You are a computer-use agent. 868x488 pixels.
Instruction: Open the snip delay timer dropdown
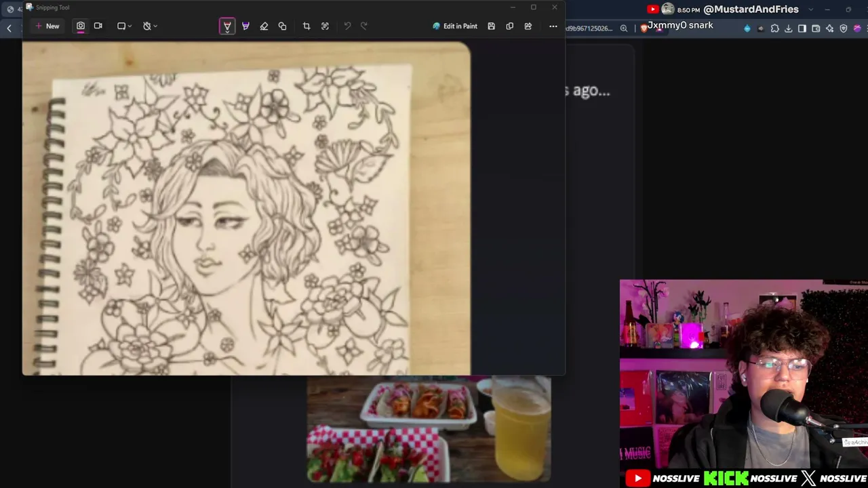[150, 26]
